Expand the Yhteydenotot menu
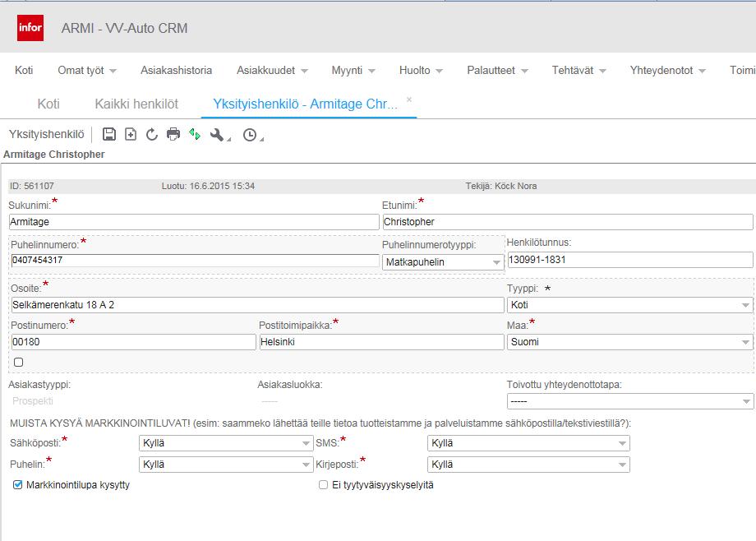The image size is (756, 541). [667, 71]
